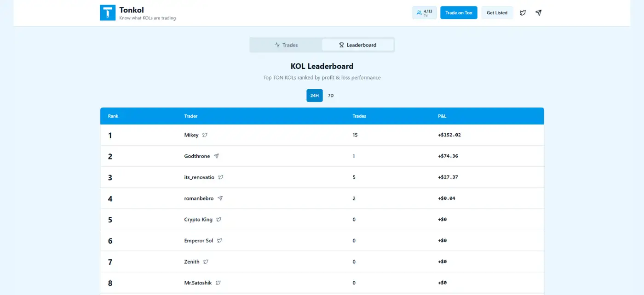The image size is (644, 295).
Task: Click the Tonkol site title
Action: 132,10
